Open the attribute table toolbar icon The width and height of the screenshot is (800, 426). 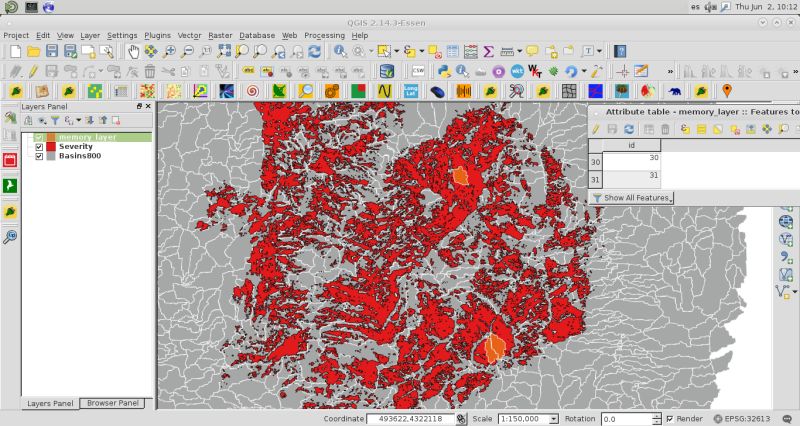click(453, 51)
